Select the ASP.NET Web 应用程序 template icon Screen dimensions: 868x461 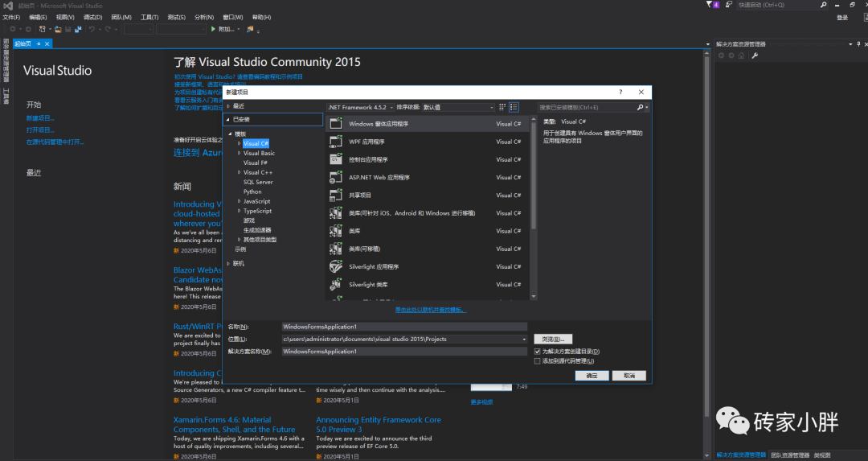[x=336, y=177]
